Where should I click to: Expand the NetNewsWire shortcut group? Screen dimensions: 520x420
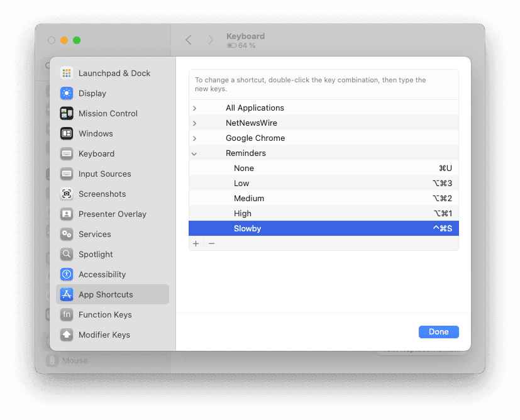(x=194, y=123)
